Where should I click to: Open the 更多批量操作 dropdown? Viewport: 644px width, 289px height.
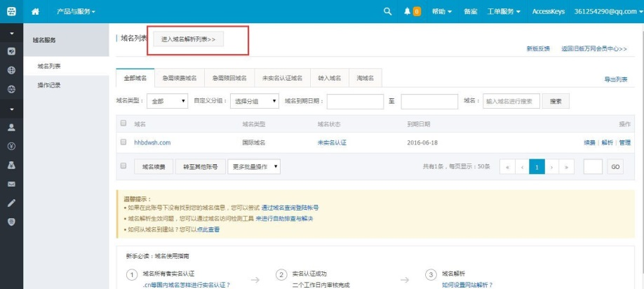point(254,167)
